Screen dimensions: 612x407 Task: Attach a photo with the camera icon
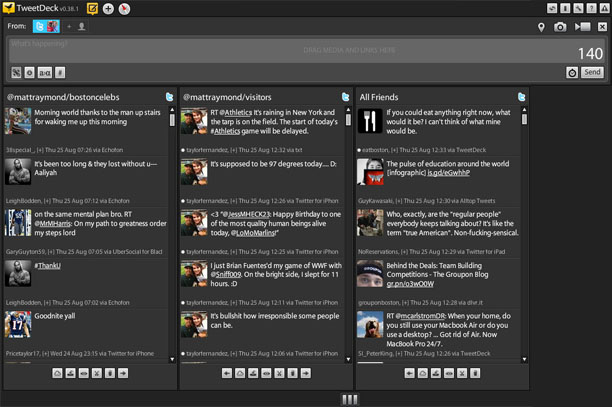pos(560,27)
